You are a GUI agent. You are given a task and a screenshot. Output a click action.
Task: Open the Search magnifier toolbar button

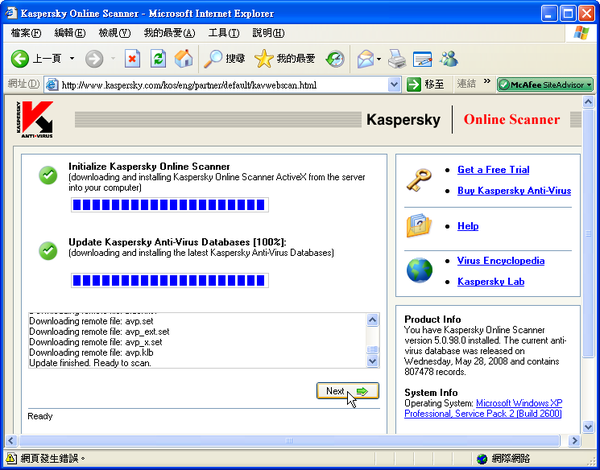click(x=224, y=59)
